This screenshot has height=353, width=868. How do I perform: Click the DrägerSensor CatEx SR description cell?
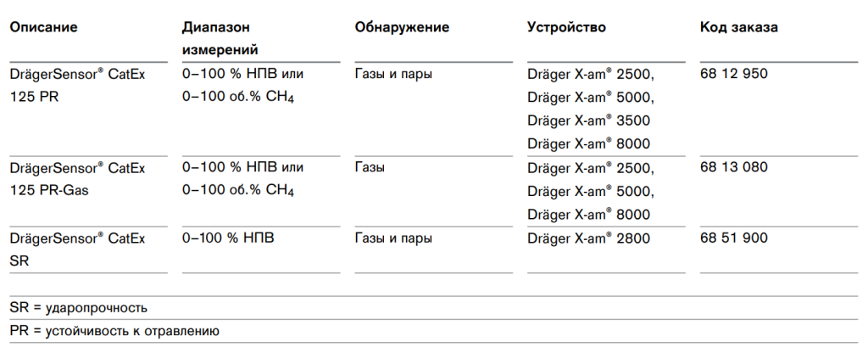click(77, 250)
